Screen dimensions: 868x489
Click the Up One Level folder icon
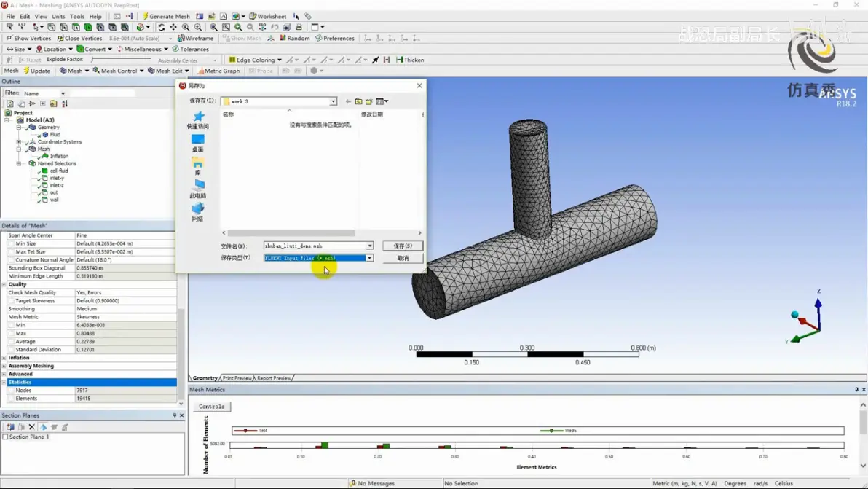359,101
